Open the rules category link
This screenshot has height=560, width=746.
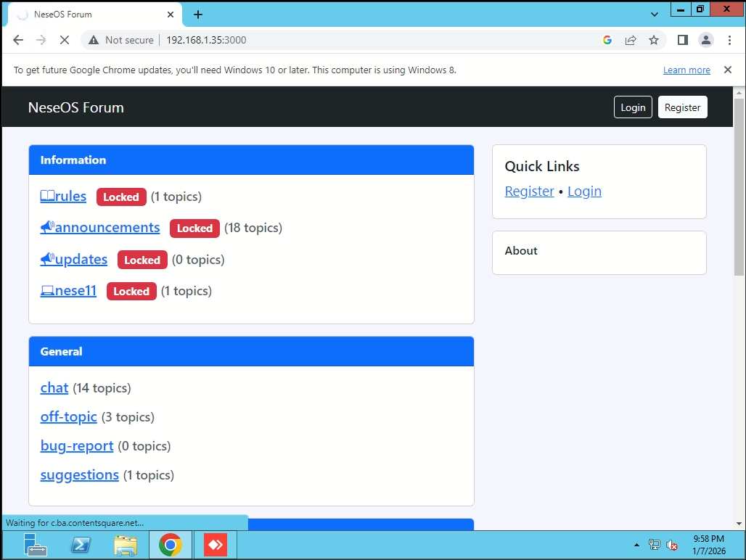click(x=70, y=197)
